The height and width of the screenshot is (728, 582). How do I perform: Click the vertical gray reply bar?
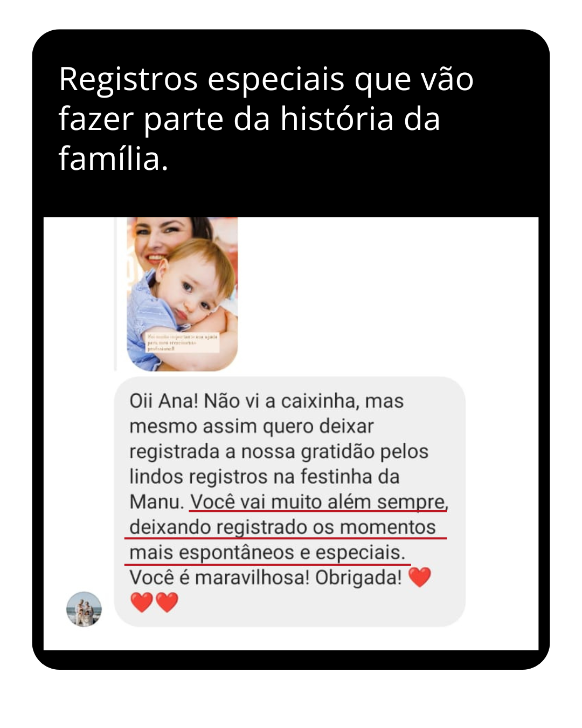click(115, 294)
